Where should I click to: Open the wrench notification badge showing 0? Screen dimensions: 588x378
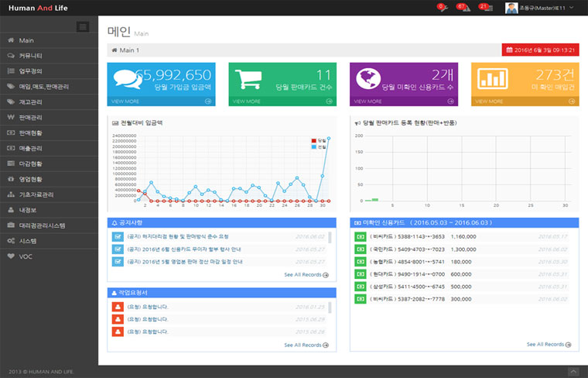(x=442, y=8)
